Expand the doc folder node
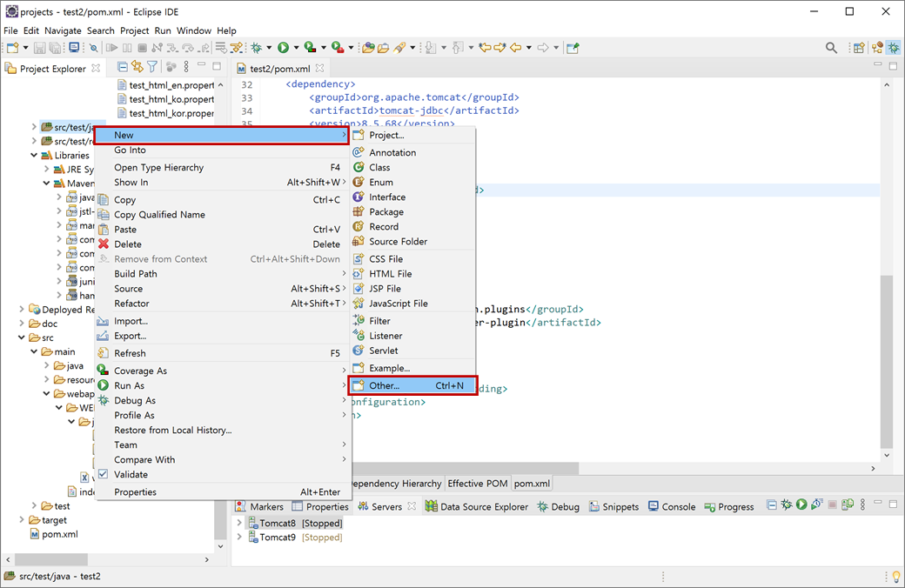 click(22, 324)
